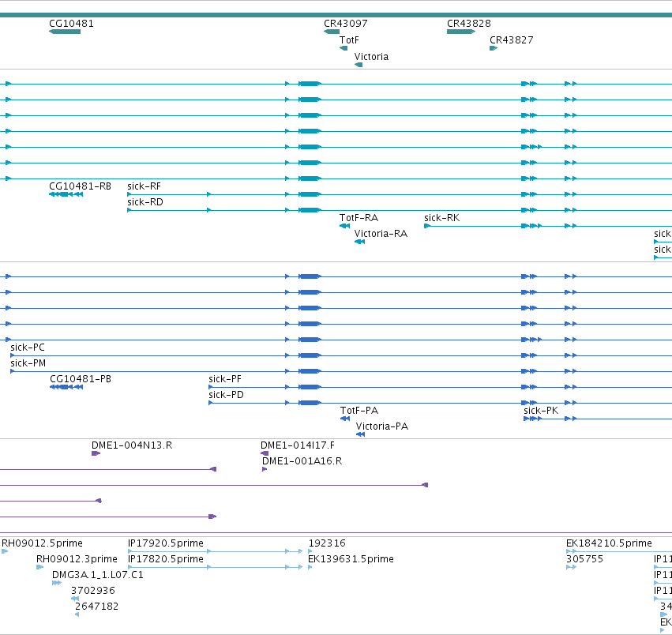
Task: Open the 305755 feature label
Action: 584,559
